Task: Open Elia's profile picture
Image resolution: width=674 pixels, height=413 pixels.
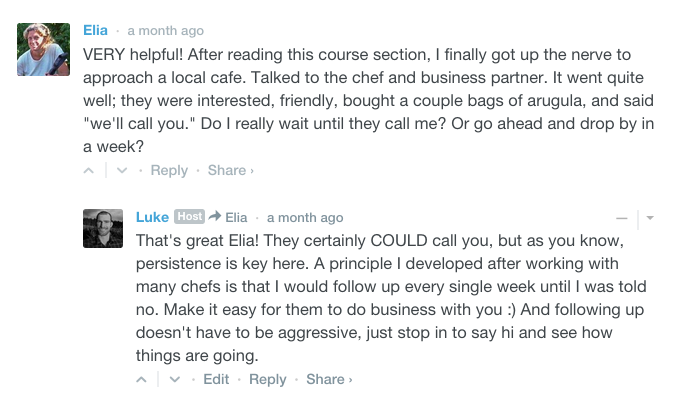Action: coord(44,50)
